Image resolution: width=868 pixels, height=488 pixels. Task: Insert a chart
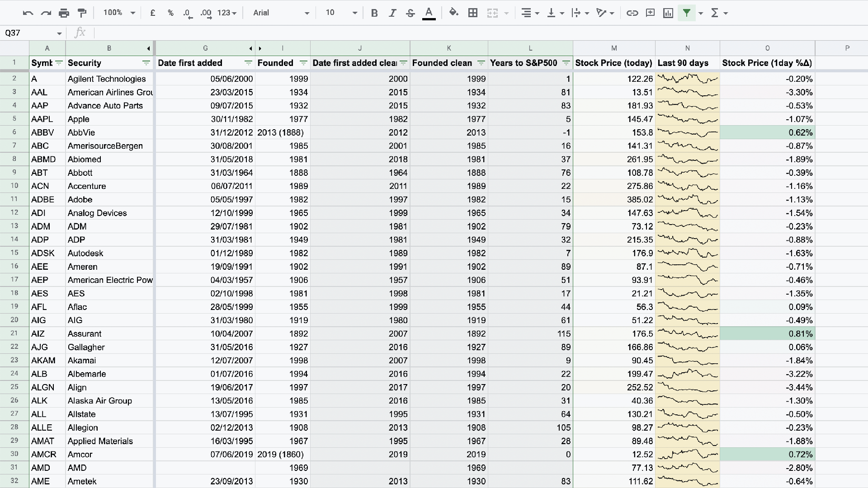tap(668, 13)
